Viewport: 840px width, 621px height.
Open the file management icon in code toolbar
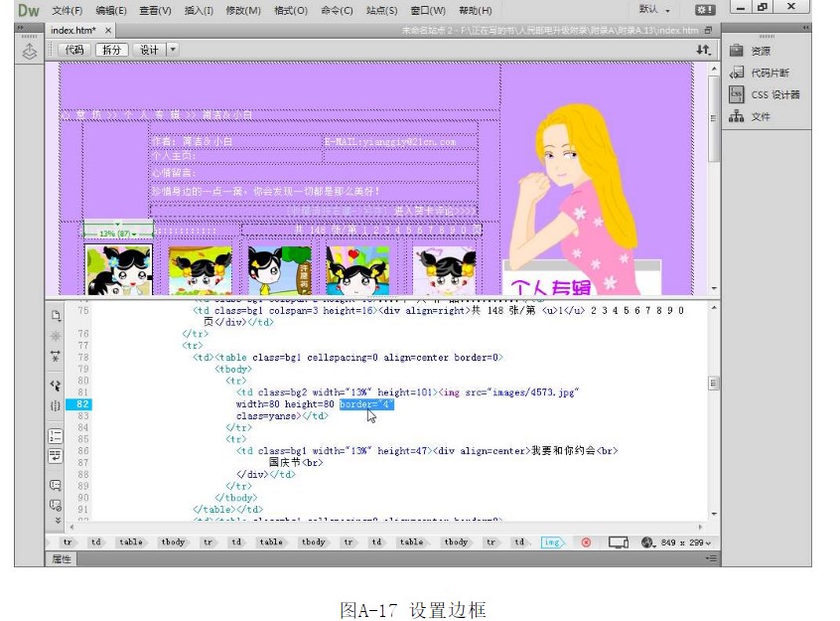pos(56,314)
